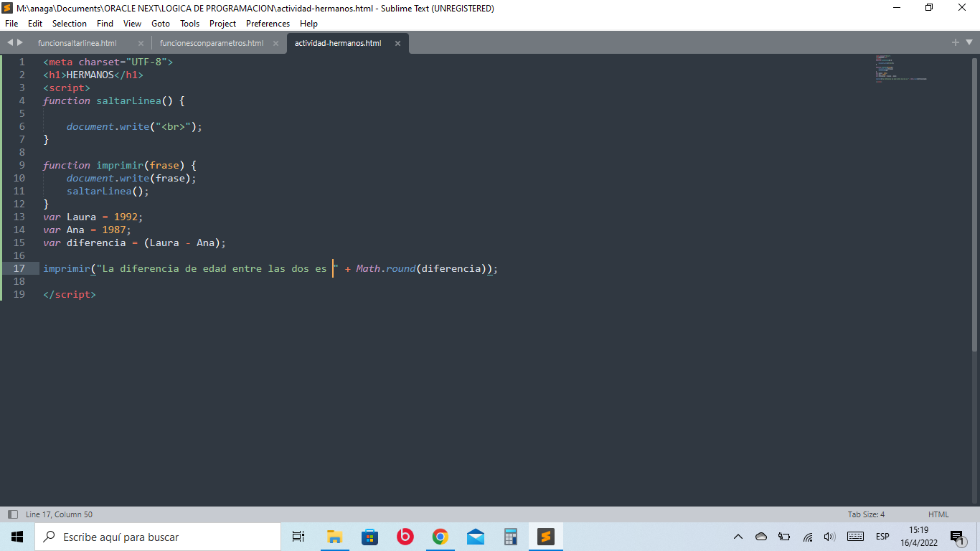
Task: Click line number 17 in gutter
Action: [x=19, y=268]
